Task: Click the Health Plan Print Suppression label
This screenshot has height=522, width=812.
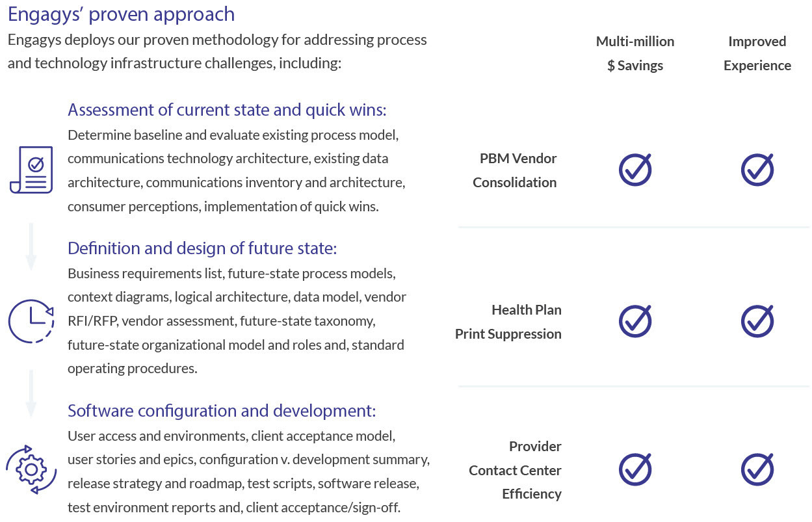Action: click(x=508, y=322)
